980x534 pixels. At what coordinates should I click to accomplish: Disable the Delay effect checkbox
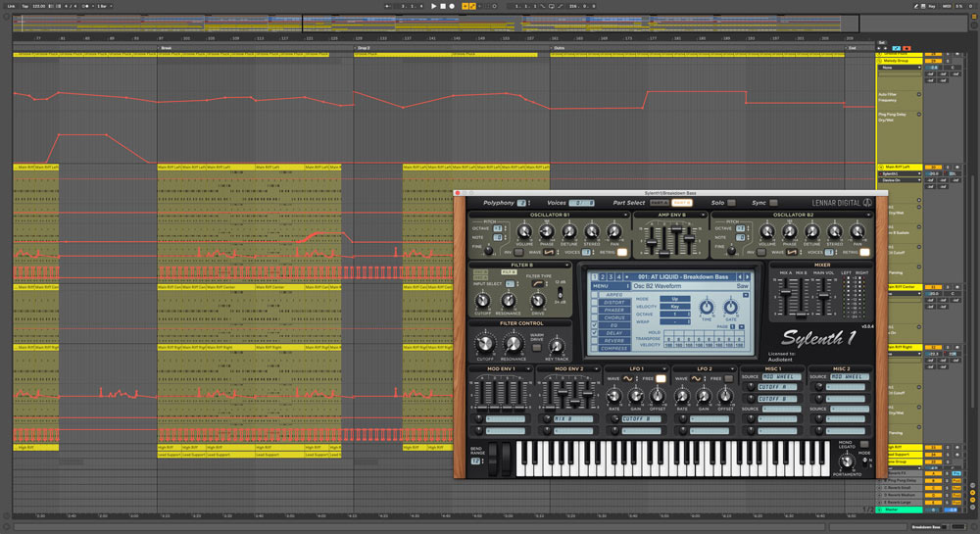click(x=592, y=332)
